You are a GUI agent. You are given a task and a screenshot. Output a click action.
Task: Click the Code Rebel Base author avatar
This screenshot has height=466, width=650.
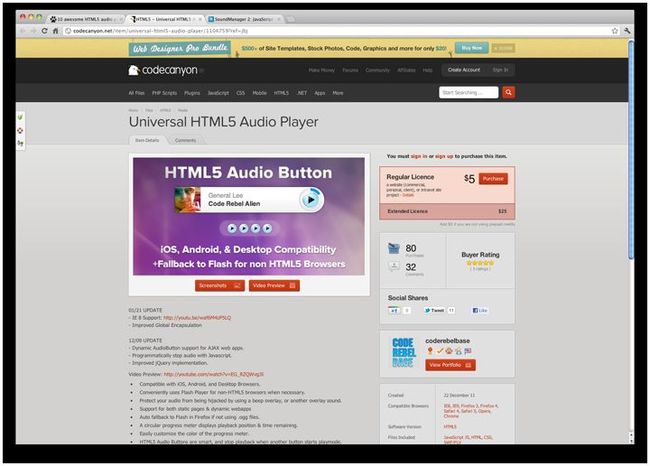pos(404,352)
